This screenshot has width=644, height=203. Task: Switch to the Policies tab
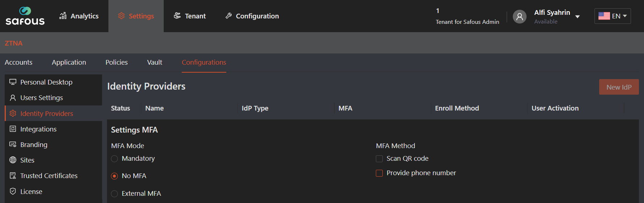116,62
